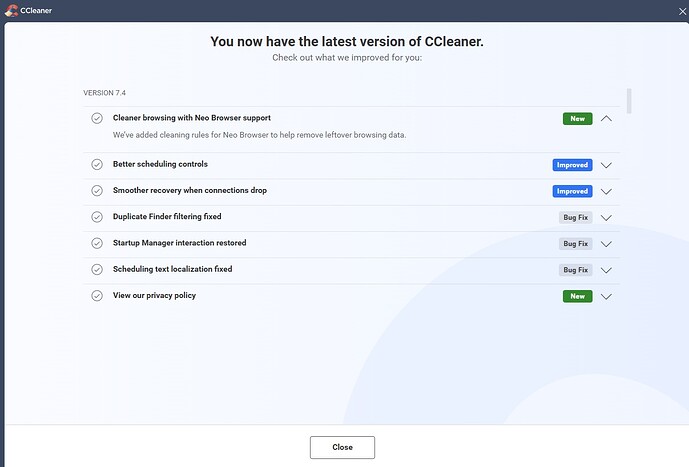
Task: Expand Scheduling text localization fixed details
Action: click(x=606, y=270)
